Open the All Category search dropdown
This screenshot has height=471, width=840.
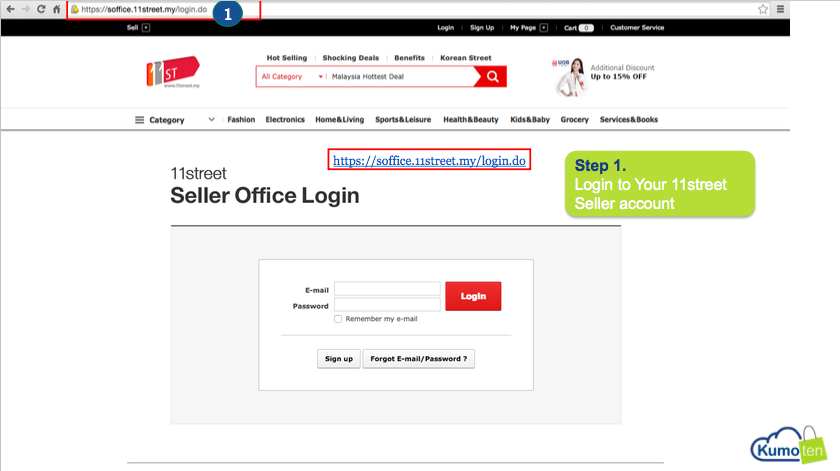click(x=292, y=77)
